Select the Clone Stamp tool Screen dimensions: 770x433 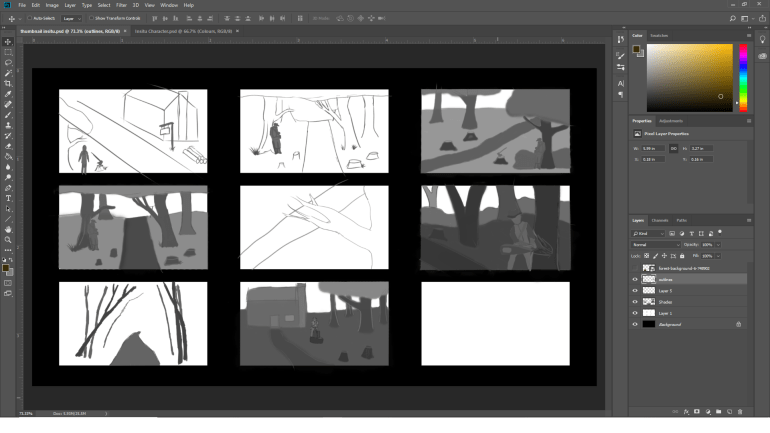point(8,125)
